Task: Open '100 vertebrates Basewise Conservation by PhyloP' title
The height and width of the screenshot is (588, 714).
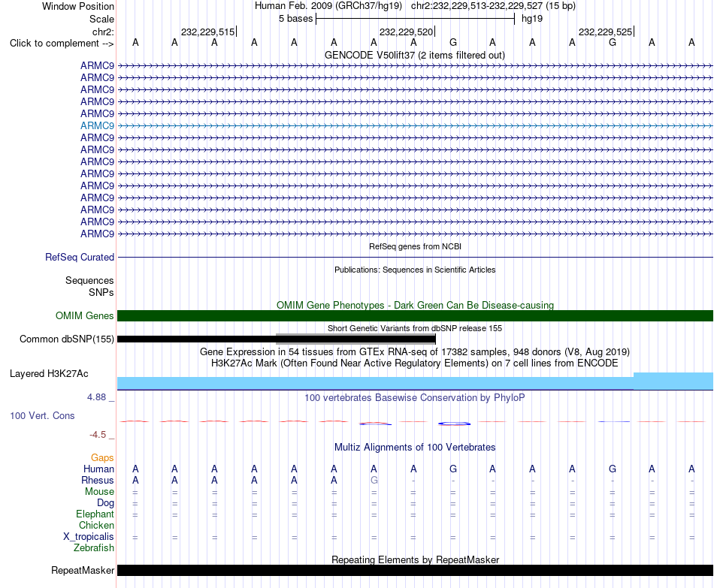Action: tap(415, 398)
